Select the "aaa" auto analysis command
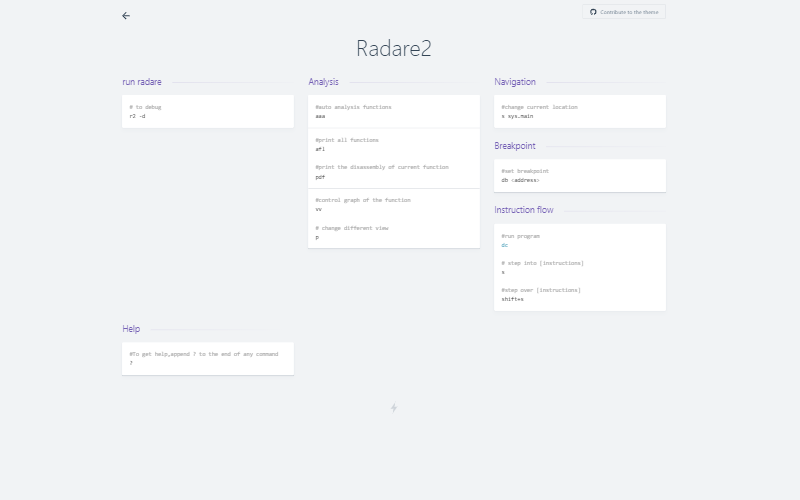This screenshot has height=500, width=800. click(x=320, y=116)
